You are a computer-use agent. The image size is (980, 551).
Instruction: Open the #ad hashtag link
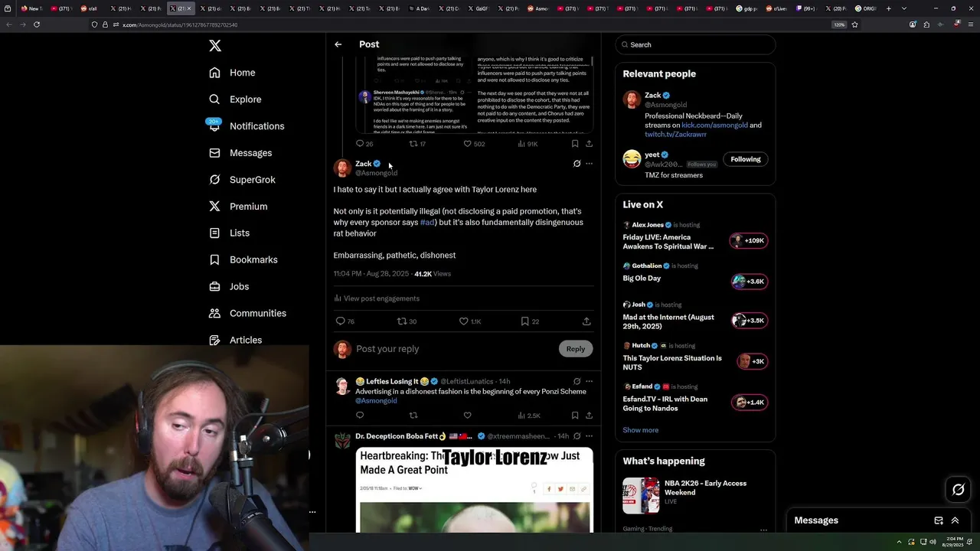[427, 223]
